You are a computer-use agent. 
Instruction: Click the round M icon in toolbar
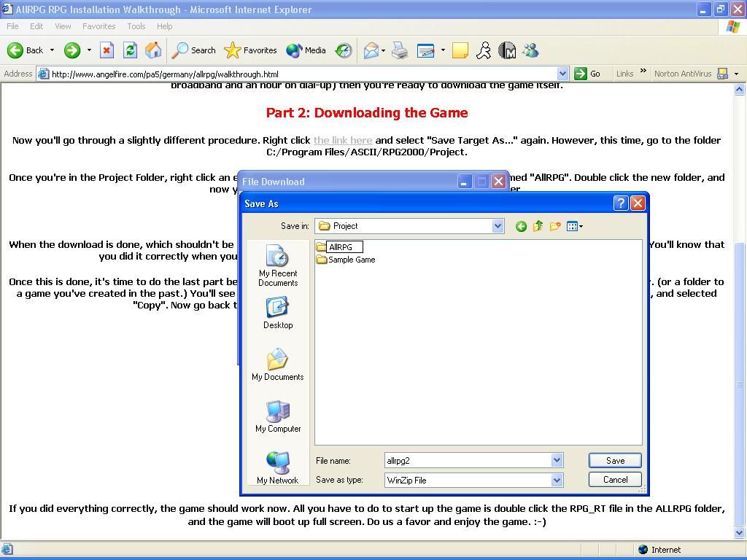pos(508,50)
